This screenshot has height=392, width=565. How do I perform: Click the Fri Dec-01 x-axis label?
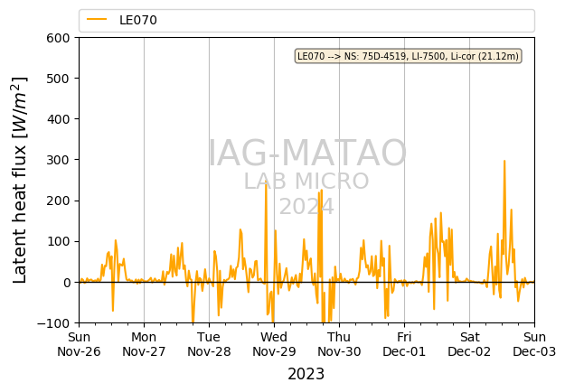coord(404,344)
